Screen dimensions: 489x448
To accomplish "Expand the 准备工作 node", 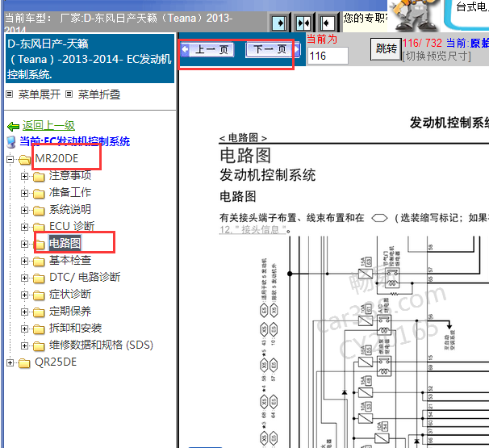I will pos(25,193).
